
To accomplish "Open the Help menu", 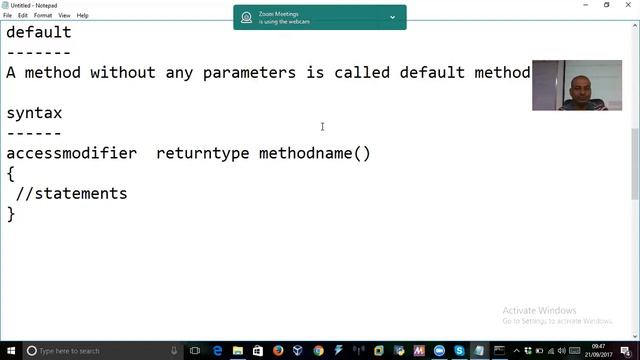I will pyautogui.click(x=82, y=16).
